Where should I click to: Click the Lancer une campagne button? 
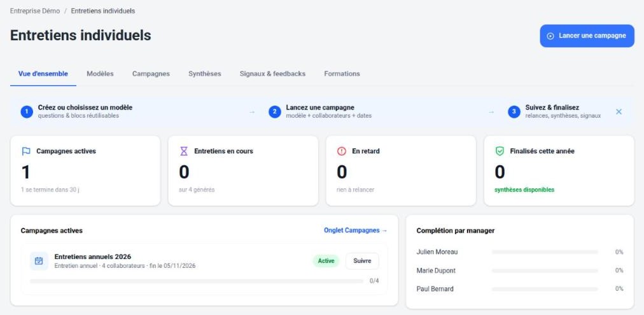click(587, 36)
